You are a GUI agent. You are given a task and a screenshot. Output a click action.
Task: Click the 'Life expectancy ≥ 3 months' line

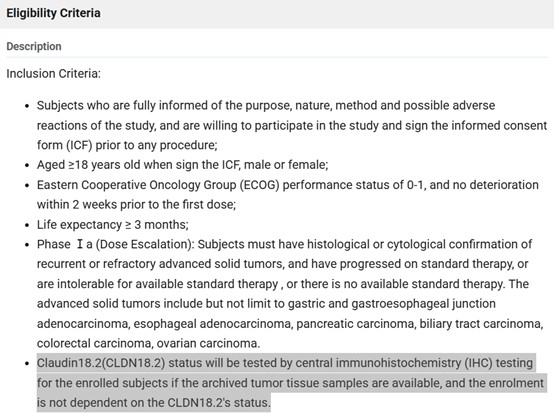[x=113, y=224]
